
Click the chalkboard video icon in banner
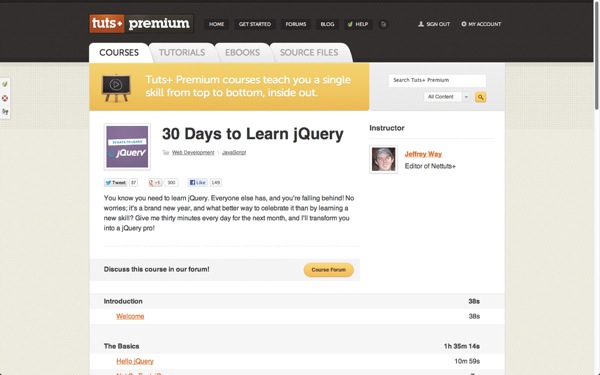(116, 87)
